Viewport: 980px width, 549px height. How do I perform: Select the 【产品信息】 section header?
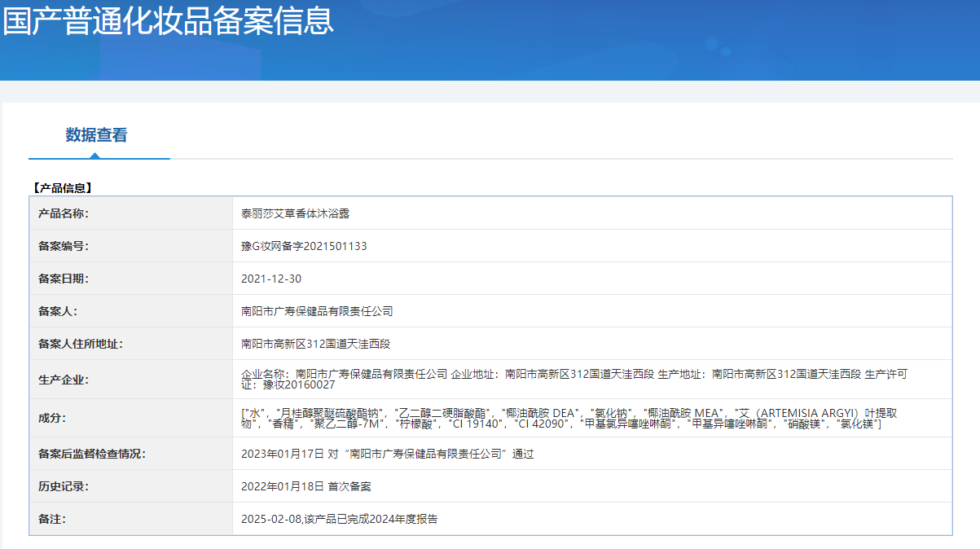[62, 187]
